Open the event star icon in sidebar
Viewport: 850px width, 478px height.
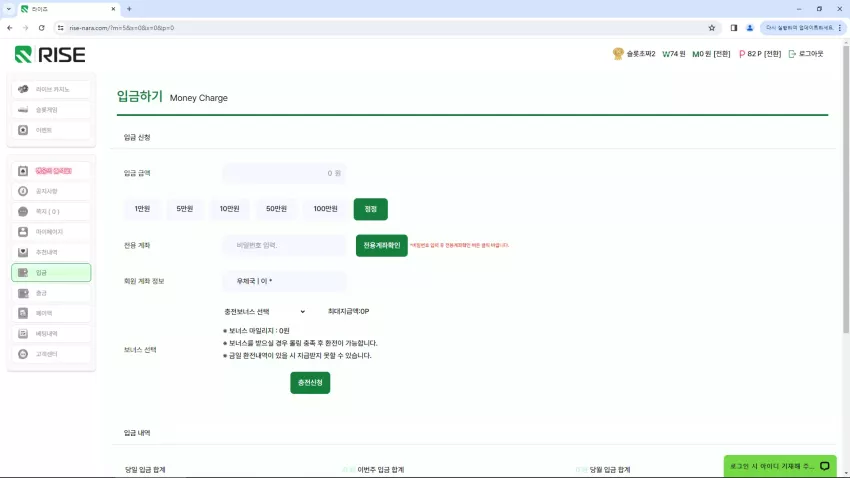(x=23, y=130)
